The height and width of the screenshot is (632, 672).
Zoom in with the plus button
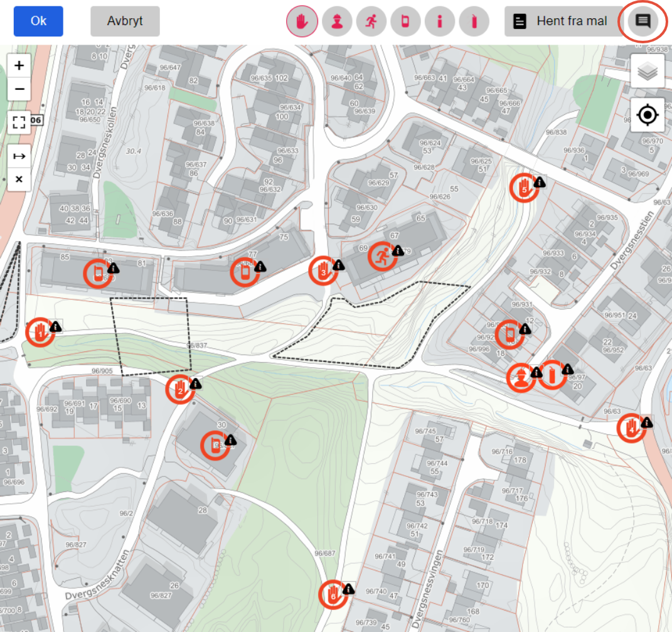[x=19, y=66]
